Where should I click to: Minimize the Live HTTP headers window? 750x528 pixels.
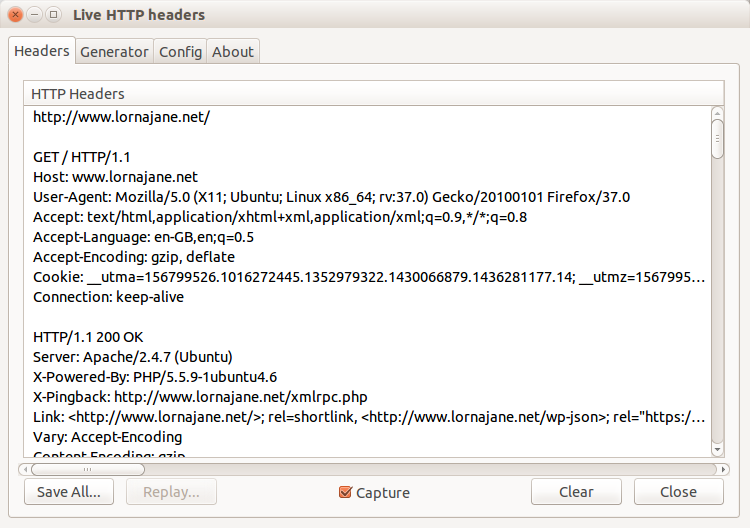pos(35,15)
